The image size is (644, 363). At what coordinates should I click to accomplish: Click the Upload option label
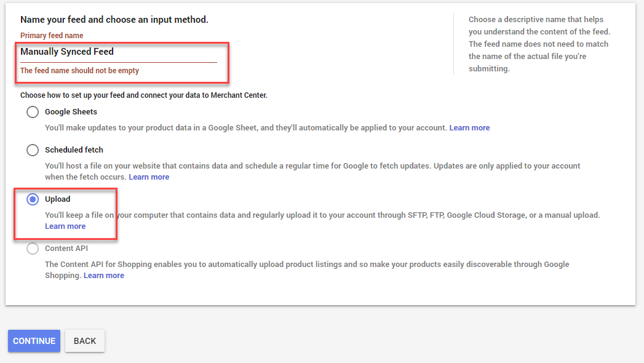click(57, 199)
